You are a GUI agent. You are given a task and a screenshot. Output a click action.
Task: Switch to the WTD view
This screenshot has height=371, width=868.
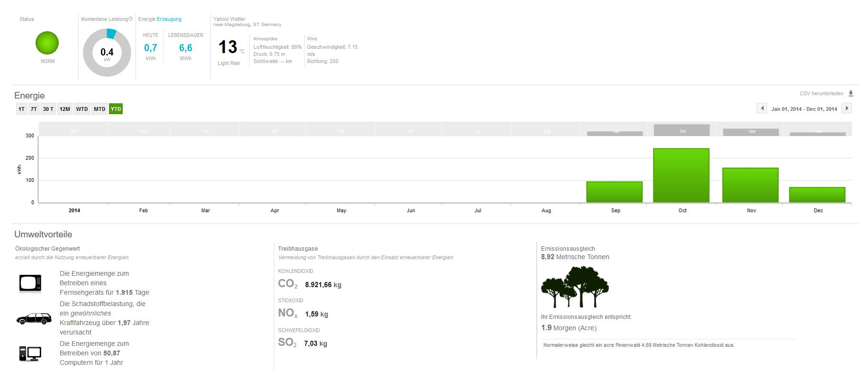pos(82,109)
